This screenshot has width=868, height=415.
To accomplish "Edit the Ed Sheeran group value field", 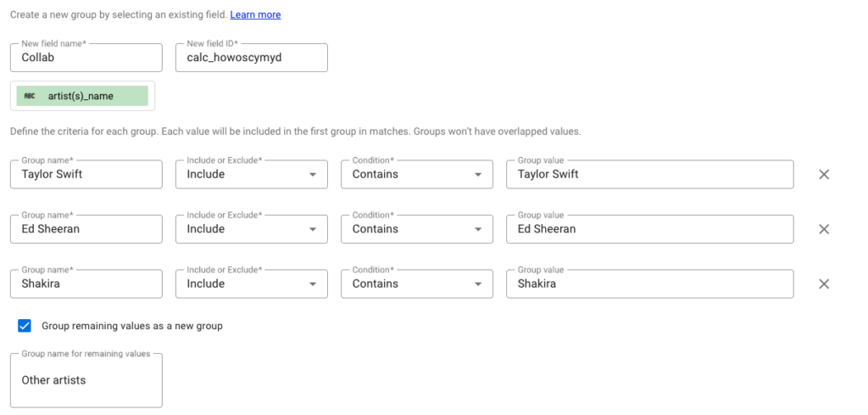I will coord(649,229).
